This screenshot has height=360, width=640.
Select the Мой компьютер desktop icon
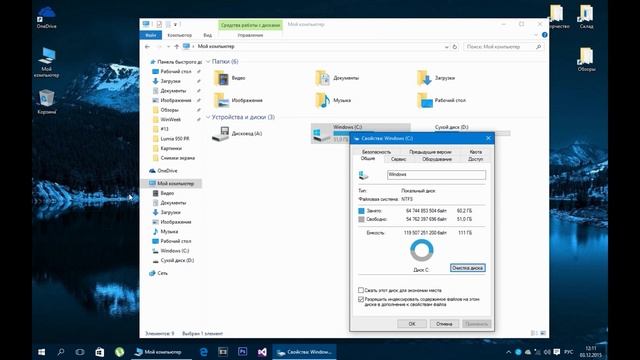46,62
